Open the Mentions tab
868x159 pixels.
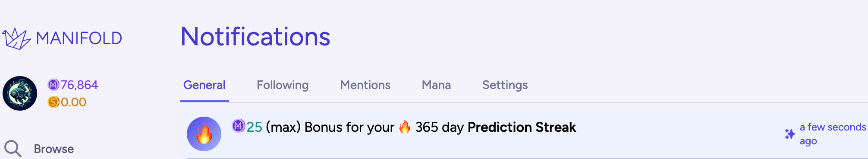[x=365, y=85]
